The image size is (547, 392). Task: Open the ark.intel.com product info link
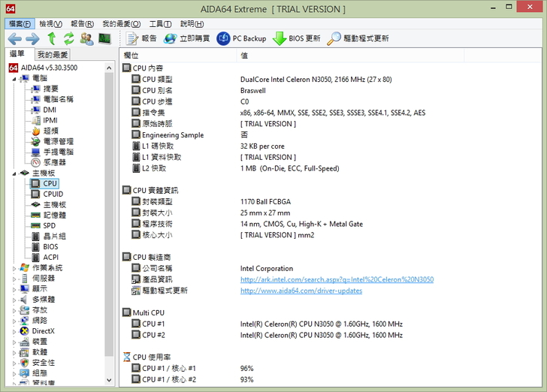coord(337,279)
